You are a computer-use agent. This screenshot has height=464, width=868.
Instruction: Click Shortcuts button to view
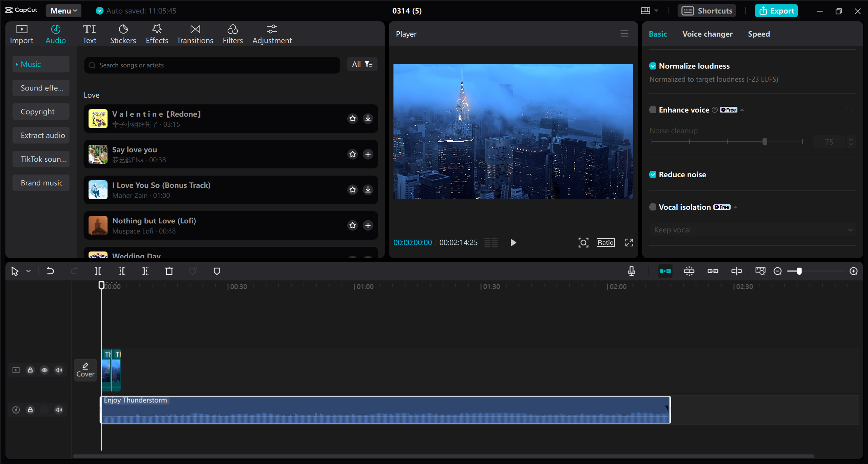coord(707,10)
